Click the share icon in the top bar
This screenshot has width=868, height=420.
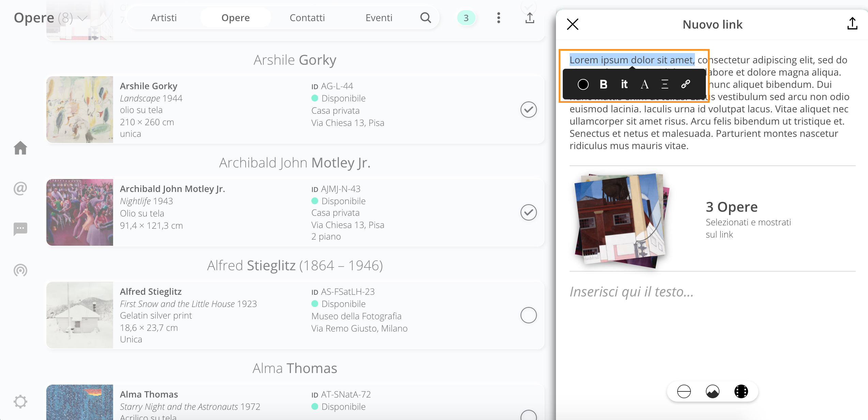tap(529, 18)
